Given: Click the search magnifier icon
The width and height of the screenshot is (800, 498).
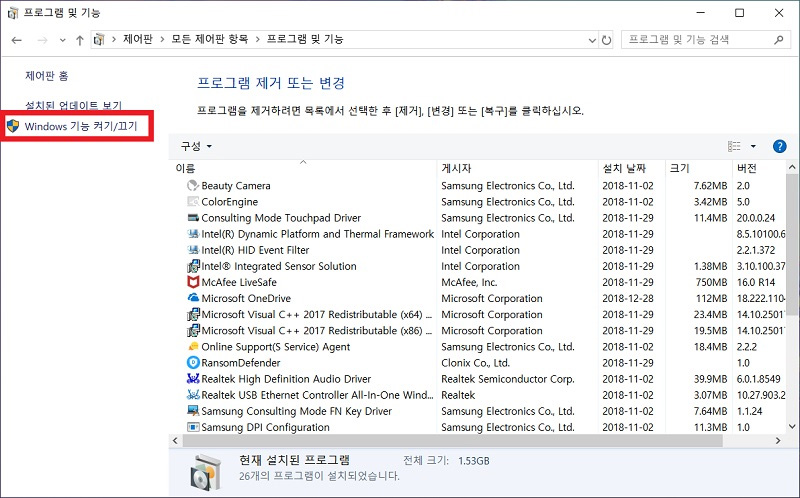Looking at the screenshot, I should click(779, 40).
